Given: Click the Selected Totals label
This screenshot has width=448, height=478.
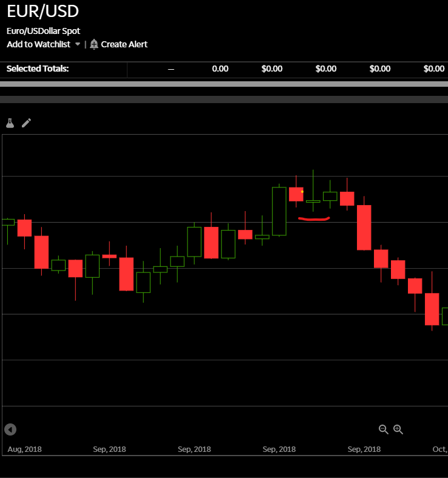Looking at the screenshot, I should pos(38,69).
